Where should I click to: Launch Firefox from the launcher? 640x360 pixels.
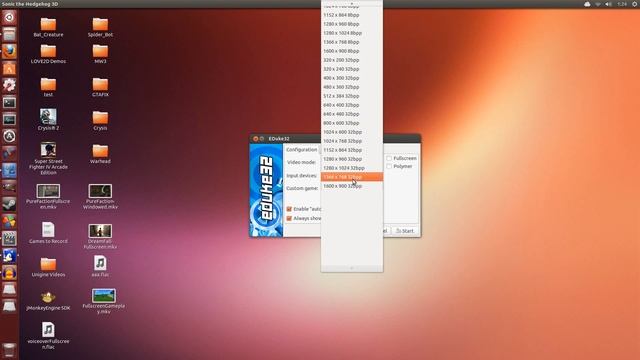9,51
